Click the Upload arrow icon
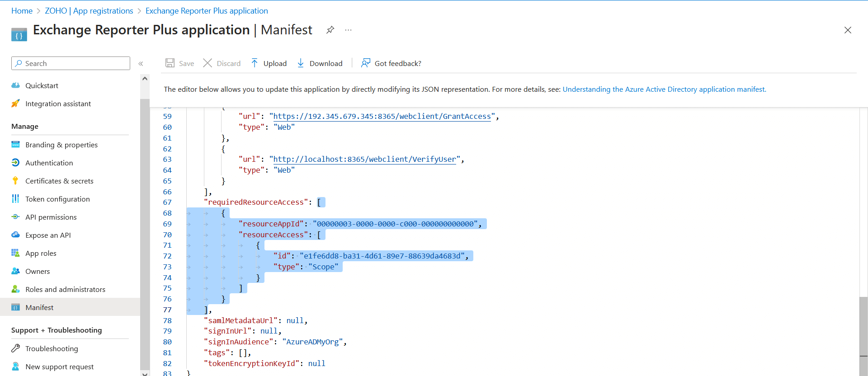This screenshot has width=868, height=376. tap(255, 63)
